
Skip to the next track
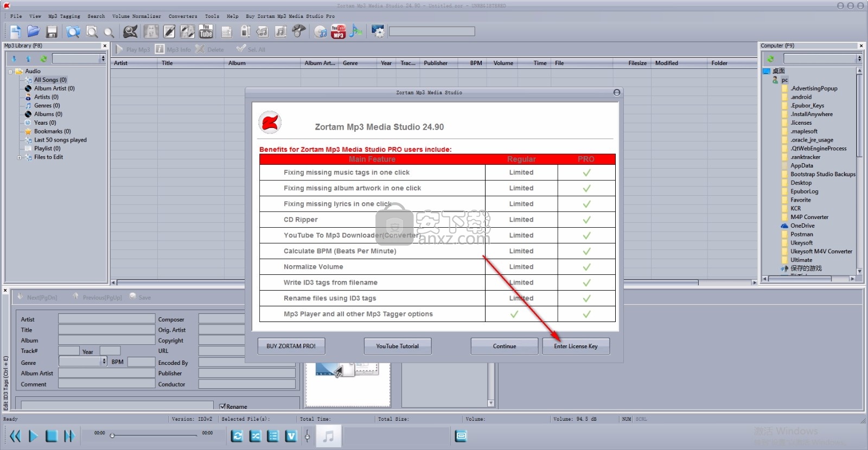click(69, 436)
